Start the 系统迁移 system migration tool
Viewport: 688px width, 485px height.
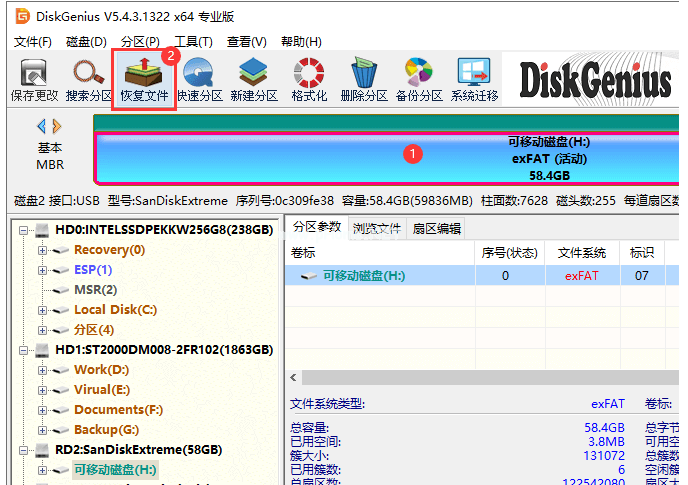[474, 80]
